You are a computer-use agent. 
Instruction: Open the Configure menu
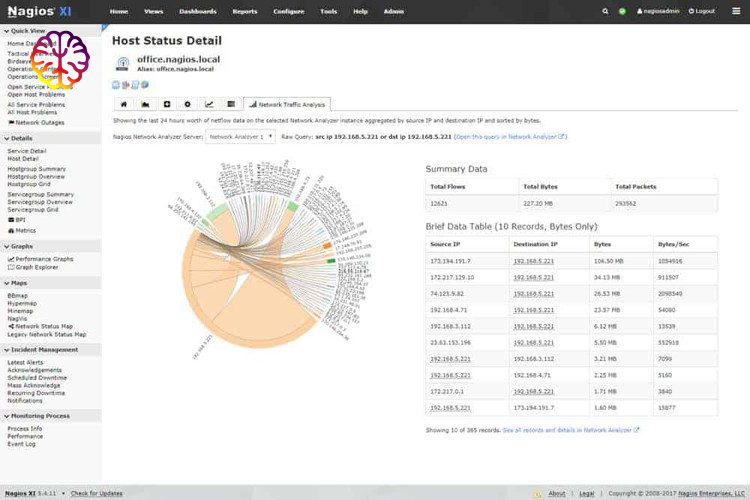pyautogui.click(x=288, y=11)
